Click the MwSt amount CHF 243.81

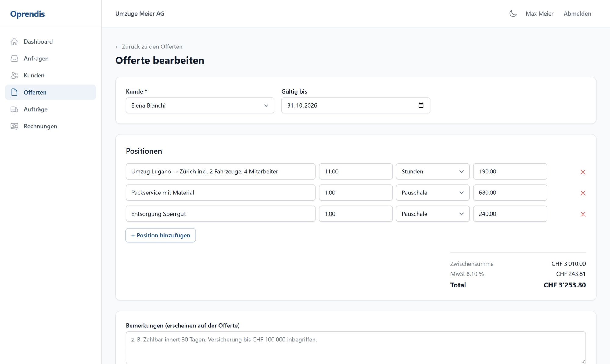tap(571, 274)
